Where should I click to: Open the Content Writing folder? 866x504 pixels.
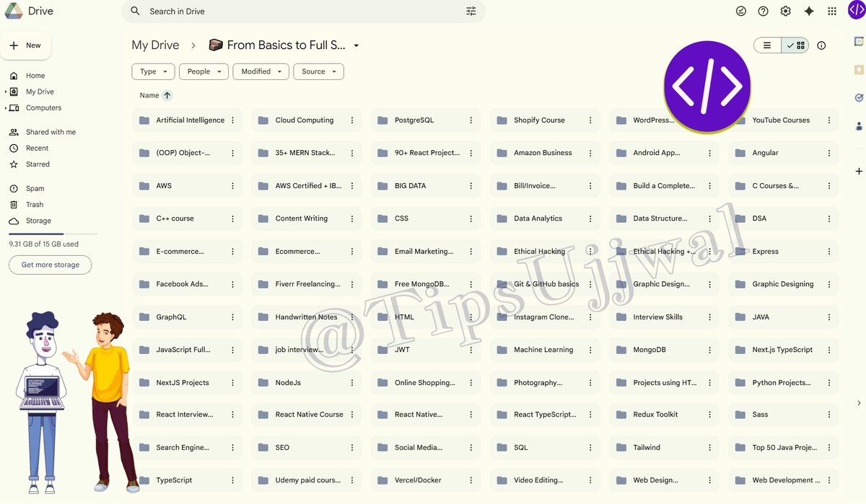[x=307, y=218]
